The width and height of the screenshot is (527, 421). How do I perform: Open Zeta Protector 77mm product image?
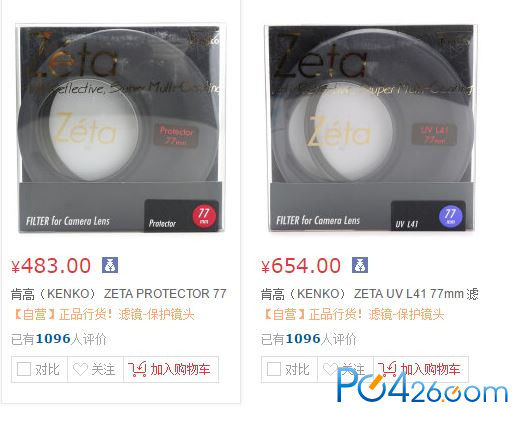point(120,129)
